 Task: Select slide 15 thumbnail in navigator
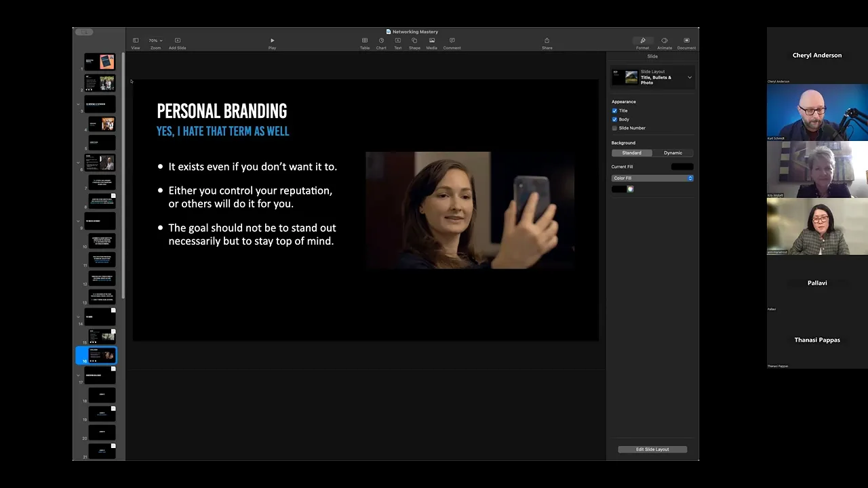click(102, 336)
